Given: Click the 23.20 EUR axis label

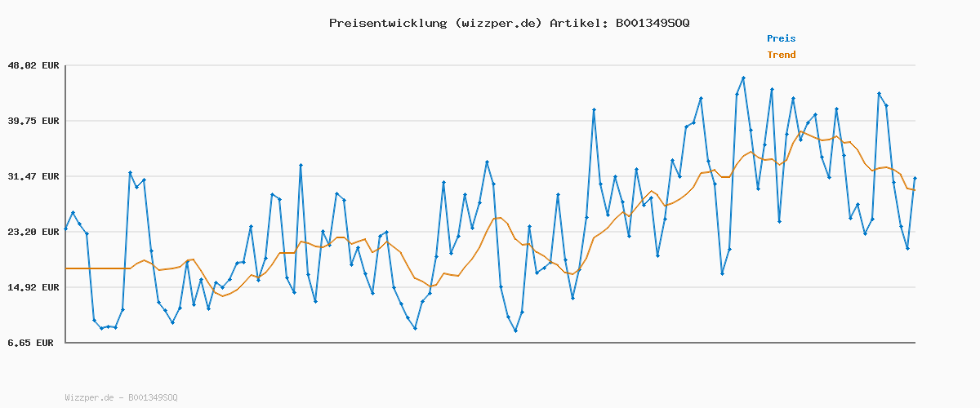Looking at the screenshot, I should (33, 232).
